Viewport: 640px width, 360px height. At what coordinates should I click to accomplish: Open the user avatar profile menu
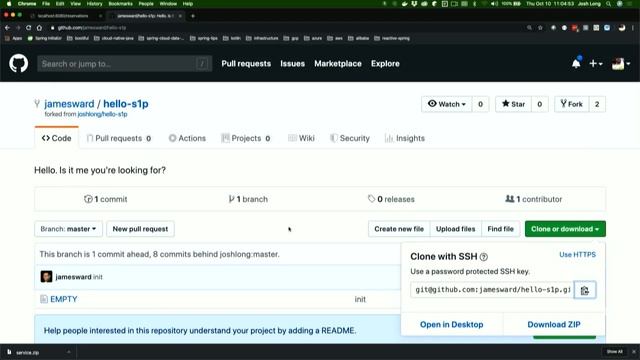[621, 64]
